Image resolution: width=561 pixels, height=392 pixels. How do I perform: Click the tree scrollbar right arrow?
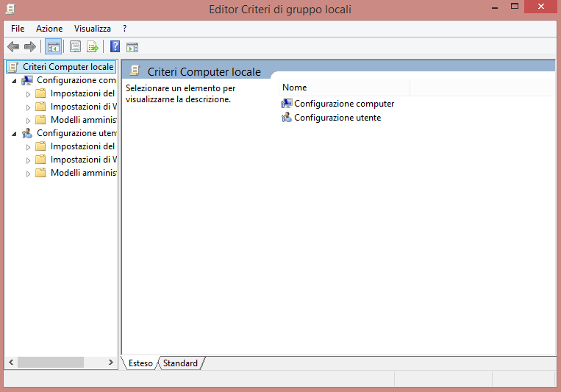[111, 363]
